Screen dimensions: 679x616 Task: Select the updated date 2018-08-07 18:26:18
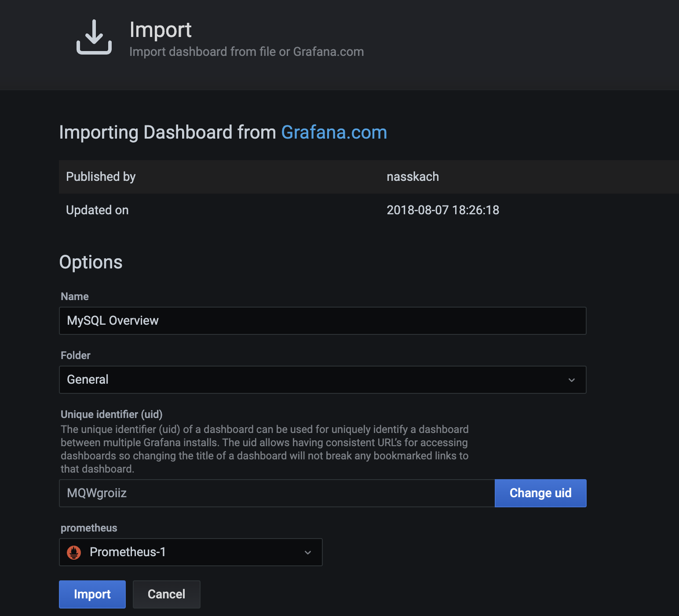[443, 210]
